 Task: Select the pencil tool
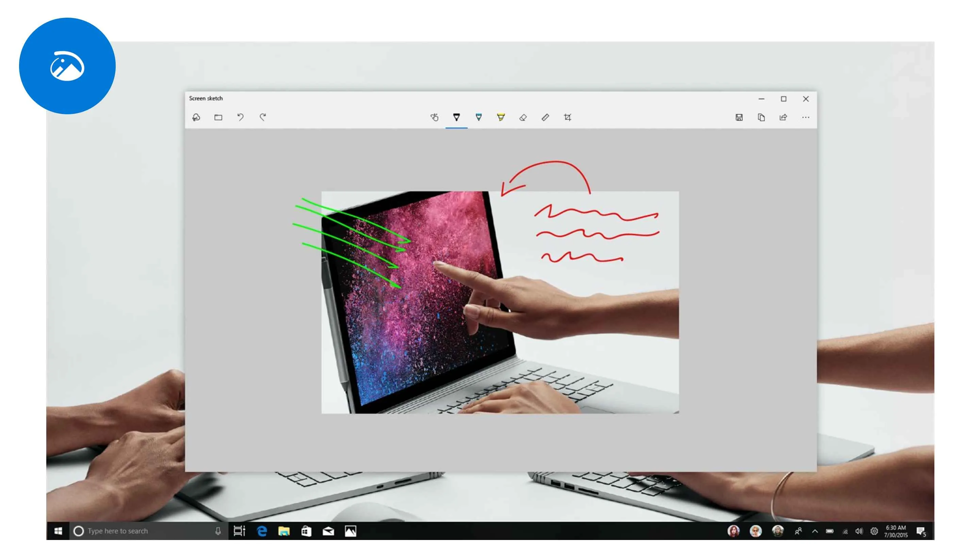pyautogui.click(x=478, y=117)
